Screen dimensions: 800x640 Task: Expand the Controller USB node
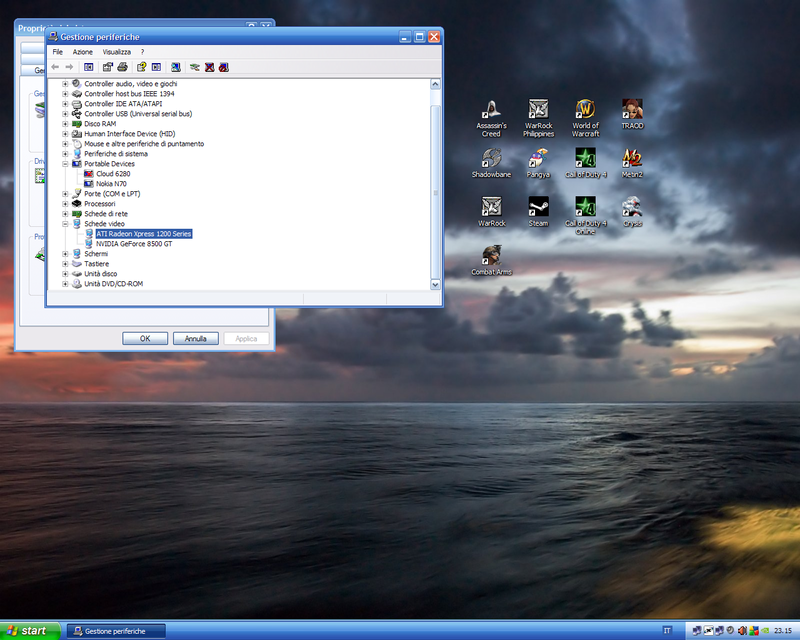(x=66, y=114)
